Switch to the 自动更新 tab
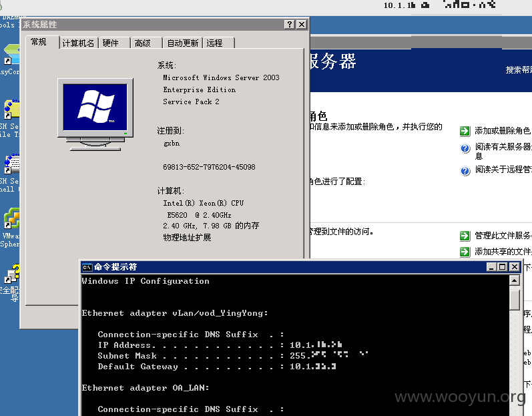Image resolution: width=532 pixels, height=416 pixels. 183,43
